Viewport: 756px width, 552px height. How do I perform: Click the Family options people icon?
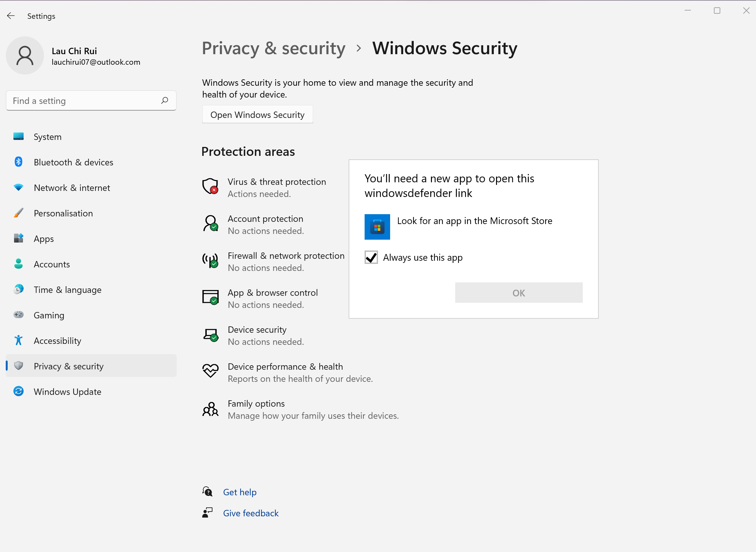point(211,409)
